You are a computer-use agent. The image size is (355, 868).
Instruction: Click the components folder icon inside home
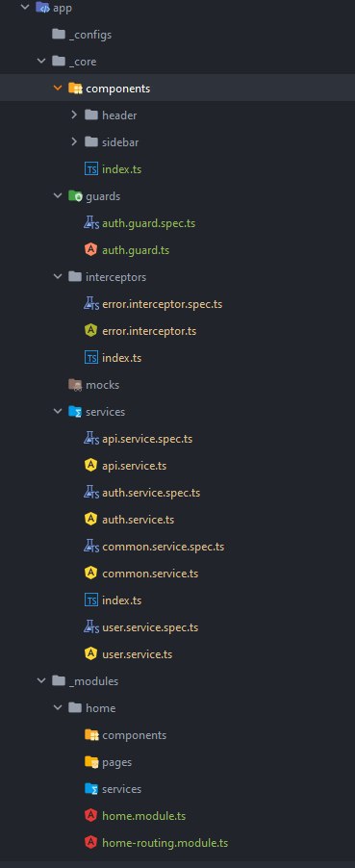pyautogui.click(x=91, y=734)
